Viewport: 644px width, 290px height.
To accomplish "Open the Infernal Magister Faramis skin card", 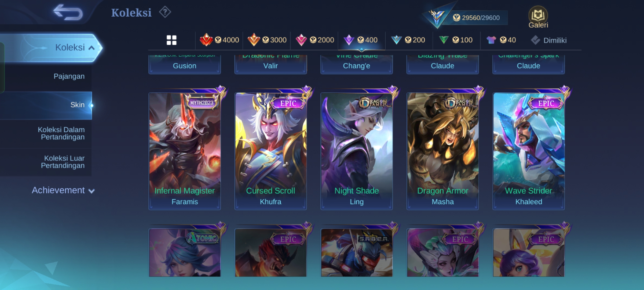I will pyautogui.click(x=185, y=151).
